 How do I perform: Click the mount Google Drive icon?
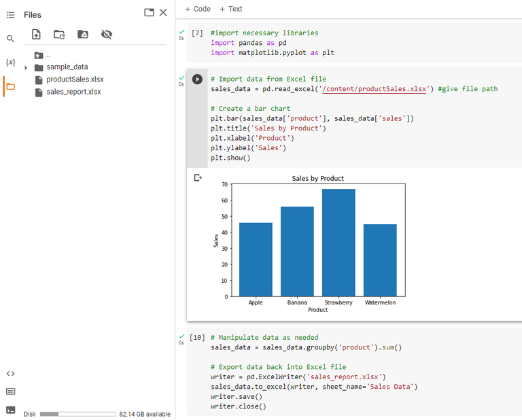click(x=83, y=34)
